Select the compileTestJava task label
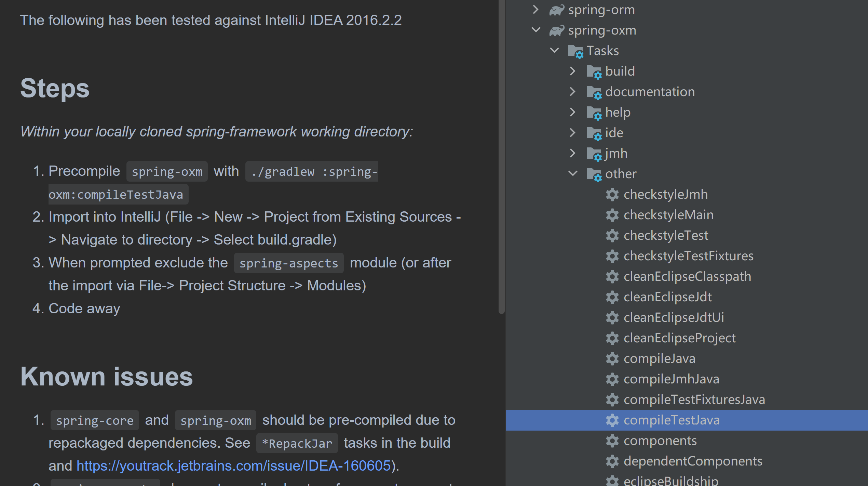868x486 pixels. [x=672, y=420]
